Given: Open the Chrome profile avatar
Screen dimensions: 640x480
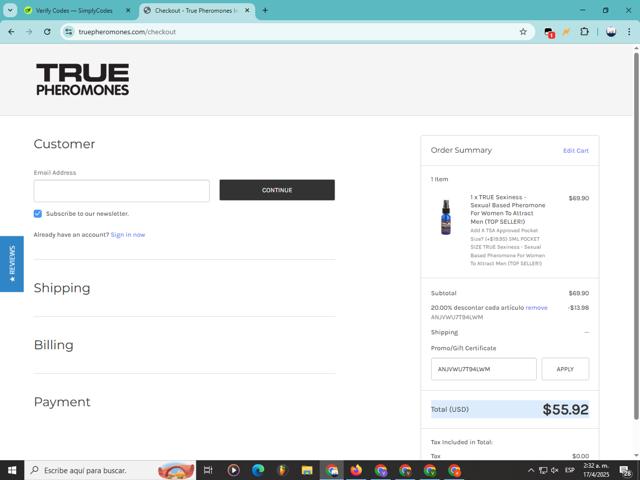Looking at the screenshot, I should (x=611, y=32).
